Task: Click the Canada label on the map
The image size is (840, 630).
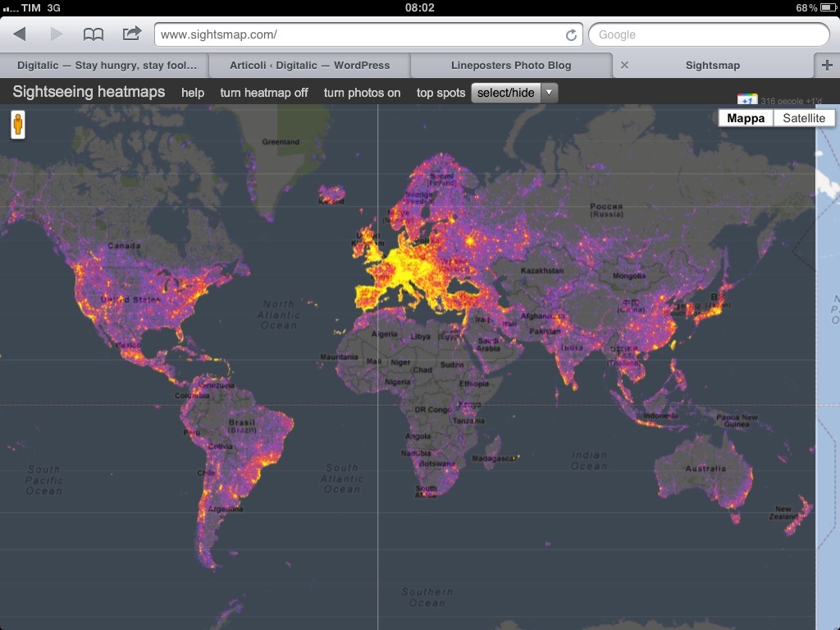Action: pyautogui.click(x=124, y=246)
